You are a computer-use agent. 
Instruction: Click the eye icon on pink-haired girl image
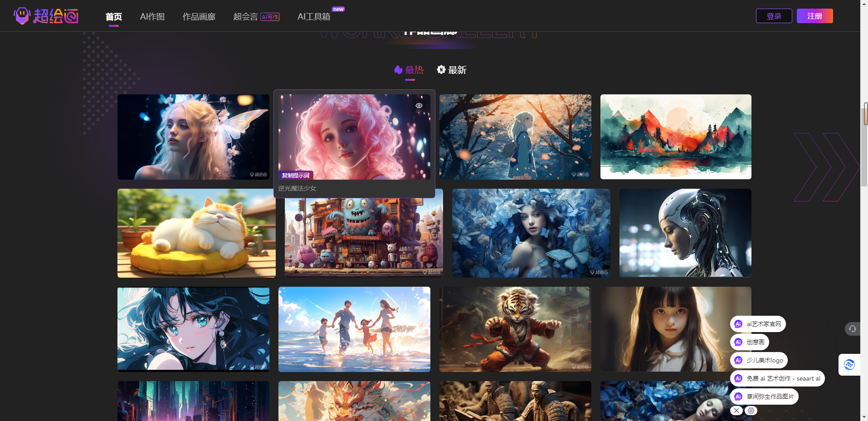pyautogui.click(x=419, y=106)
